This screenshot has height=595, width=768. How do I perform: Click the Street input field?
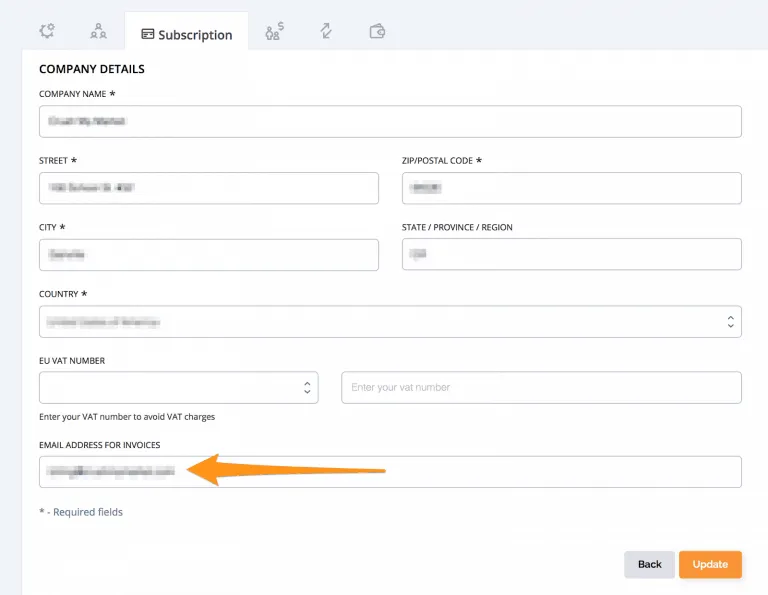pos(209,188)
